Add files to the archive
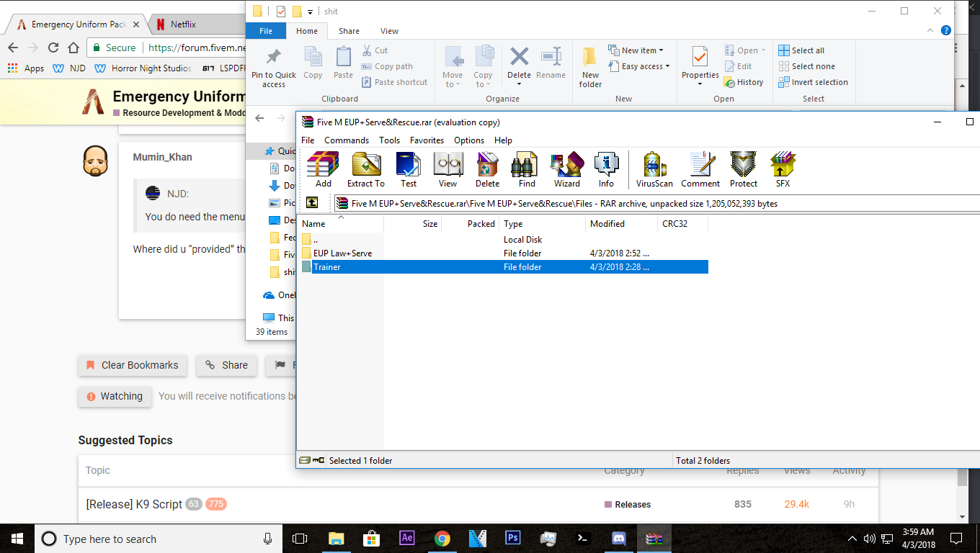The height and width of the screenshot is (553, 980). [x=322, y=169]
